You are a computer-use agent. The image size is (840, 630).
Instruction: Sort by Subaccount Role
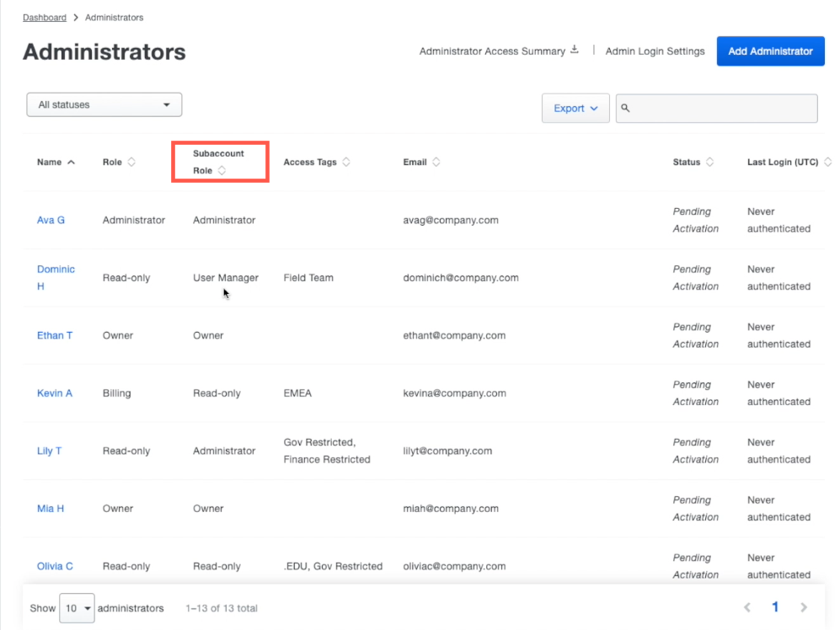(x=222, y=169)
